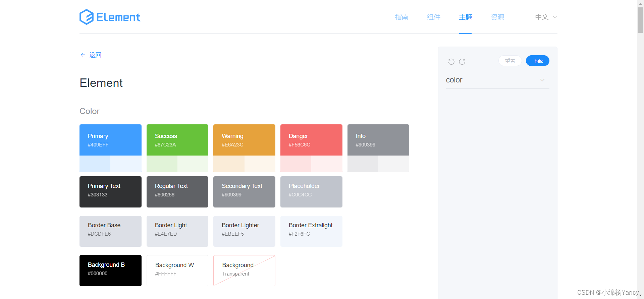Click the undo arrow icon

(x=451, y=62)
